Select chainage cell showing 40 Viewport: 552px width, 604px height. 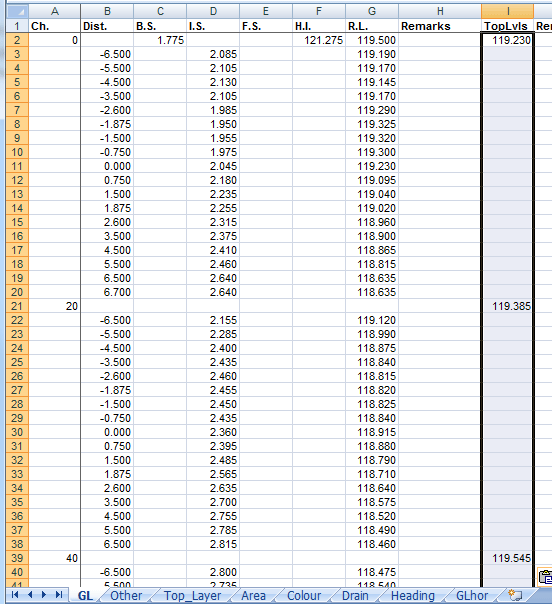tap(55, 558)
